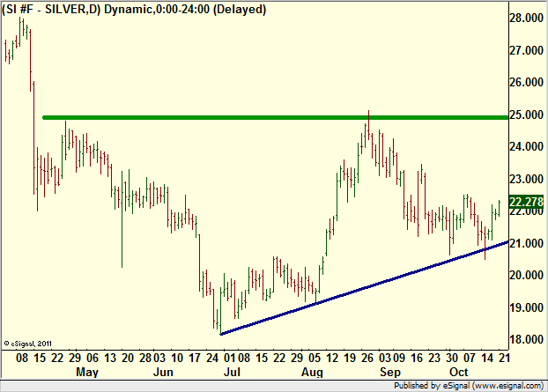Click the Aug month label

312,373
